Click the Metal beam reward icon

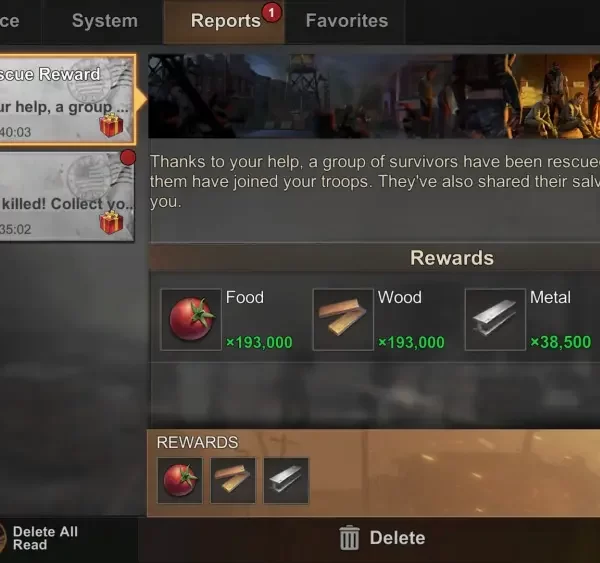495,320
